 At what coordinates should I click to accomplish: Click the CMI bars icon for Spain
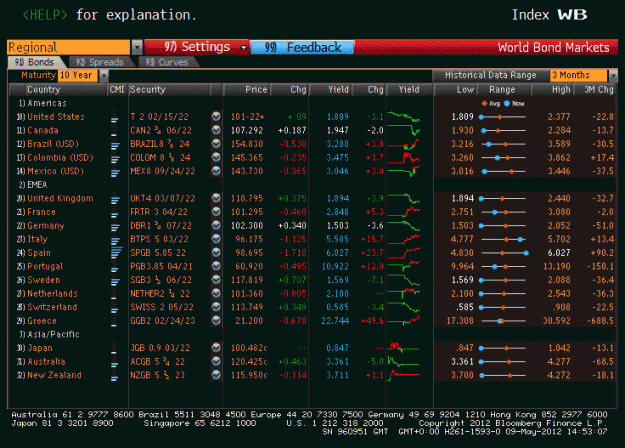coord(116,253)
